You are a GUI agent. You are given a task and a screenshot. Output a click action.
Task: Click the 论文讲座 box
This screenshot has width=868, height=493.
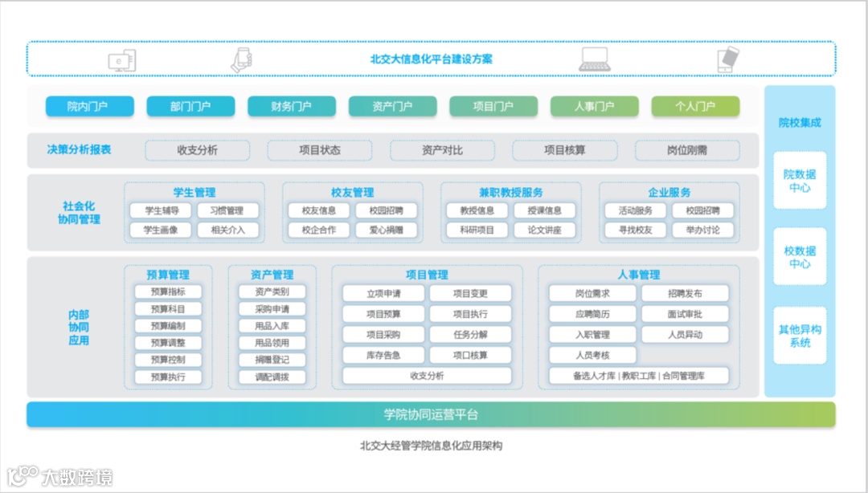click(x=545, y=230)
